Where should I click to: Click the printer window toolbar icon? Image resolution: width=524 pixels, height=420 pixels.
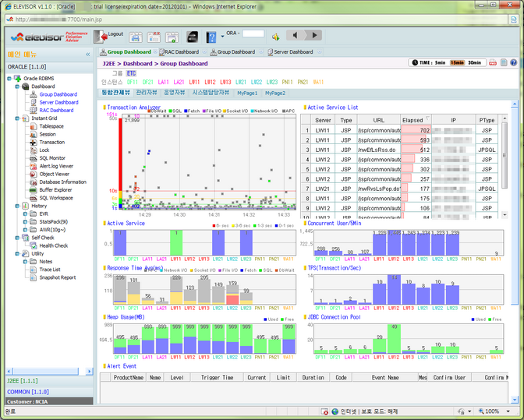[136, 37]
